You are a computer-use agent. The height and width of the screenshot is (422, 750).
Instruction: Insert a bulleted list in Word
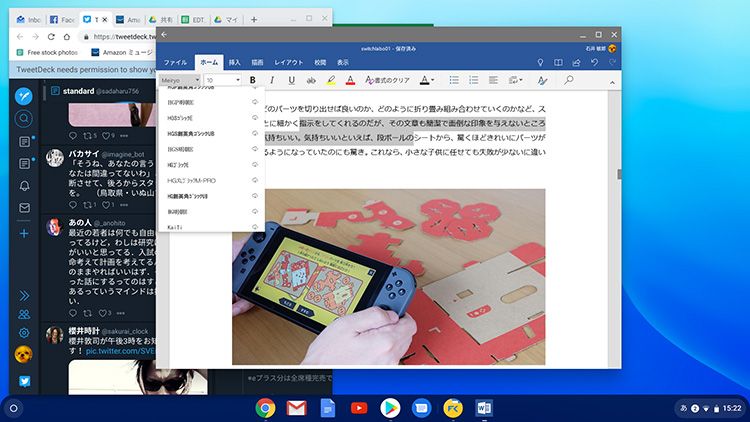pyautogui.click(x=454, y=80)
